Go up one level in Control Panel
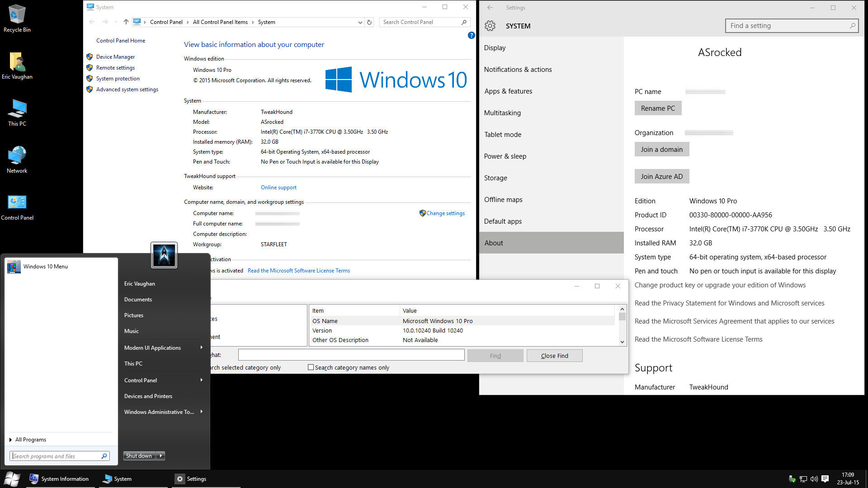Viewport: 868px width, 488px height. click(126, 22)
